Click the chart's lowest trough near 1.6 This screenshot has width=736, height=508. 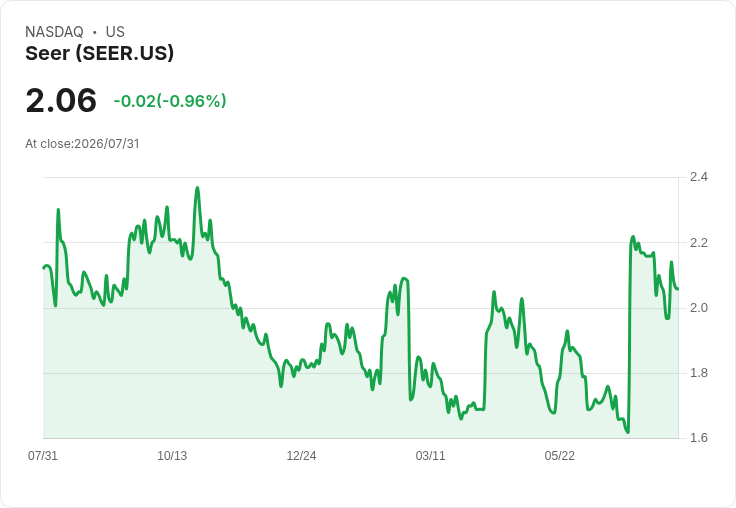pos(628,432)
